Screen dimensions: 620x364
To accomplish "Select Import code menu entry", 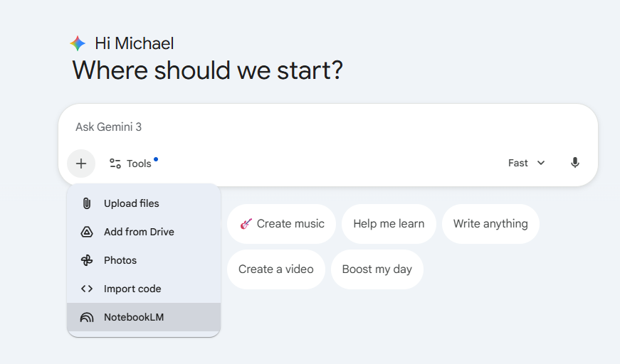I will point(144,289).
